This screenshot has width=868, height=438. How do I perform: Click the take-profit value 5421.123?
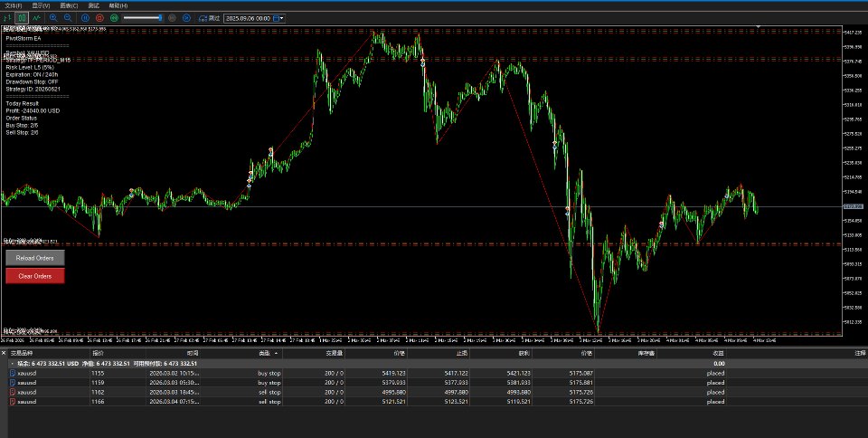pos(518,373)
